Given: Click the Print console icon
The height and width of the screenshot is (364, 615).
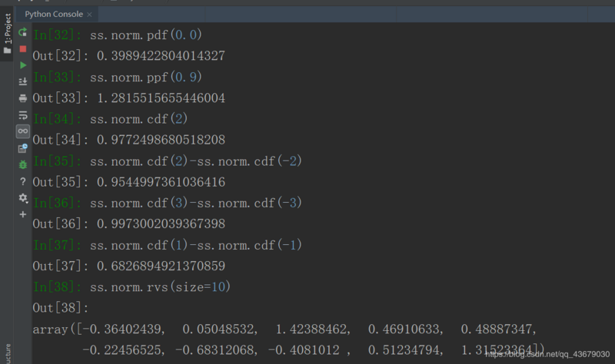Looking at the screenshot, I should [x=23, y=98].
